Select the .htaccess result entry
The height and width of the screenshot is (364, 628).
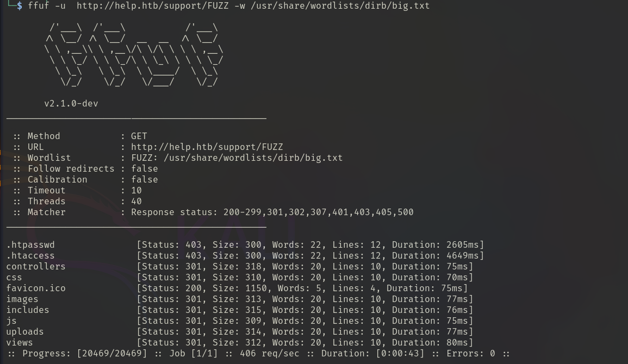30,255
